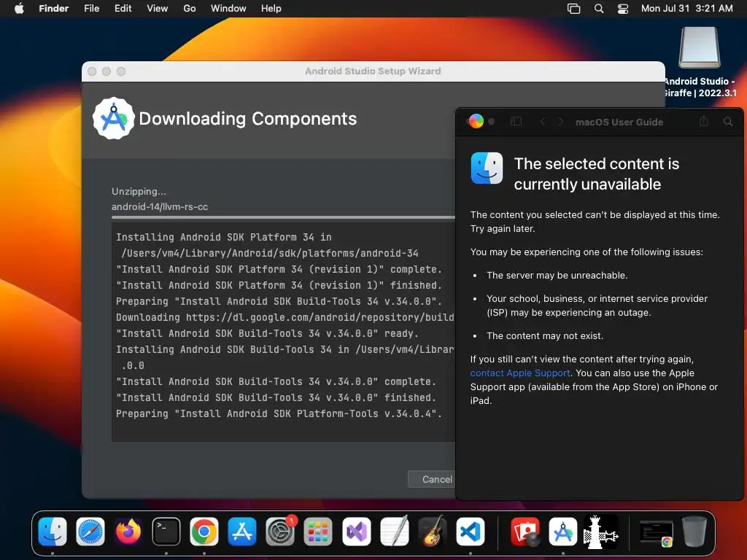Go back in macOS User Guide window

pos(543,122)
